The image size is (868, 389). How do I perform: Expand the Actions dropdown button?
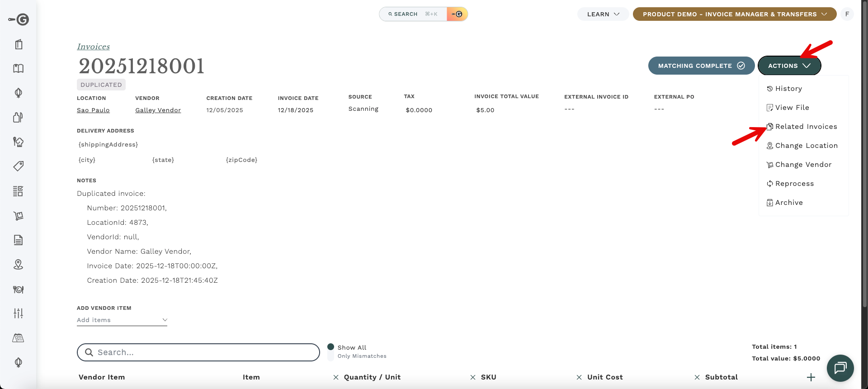pyautogui.click(x=789, y=66)
